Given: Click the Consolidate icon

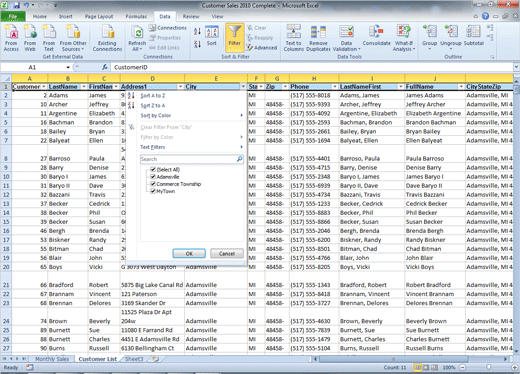Looking at the screenshot, I should click(x=377, y=35).
